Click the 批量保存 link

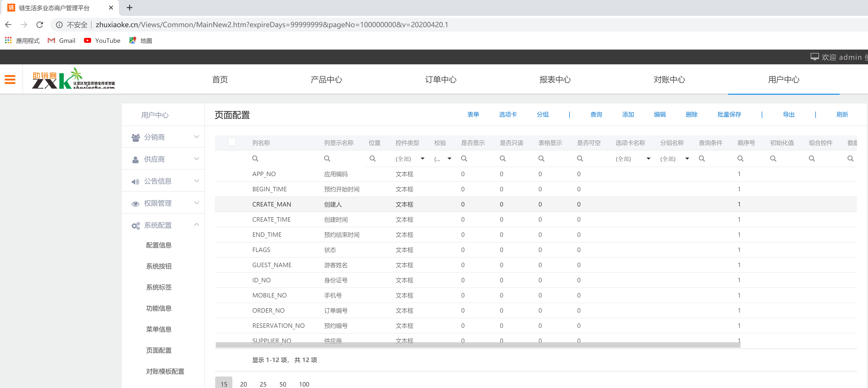[x=729, y=114]
